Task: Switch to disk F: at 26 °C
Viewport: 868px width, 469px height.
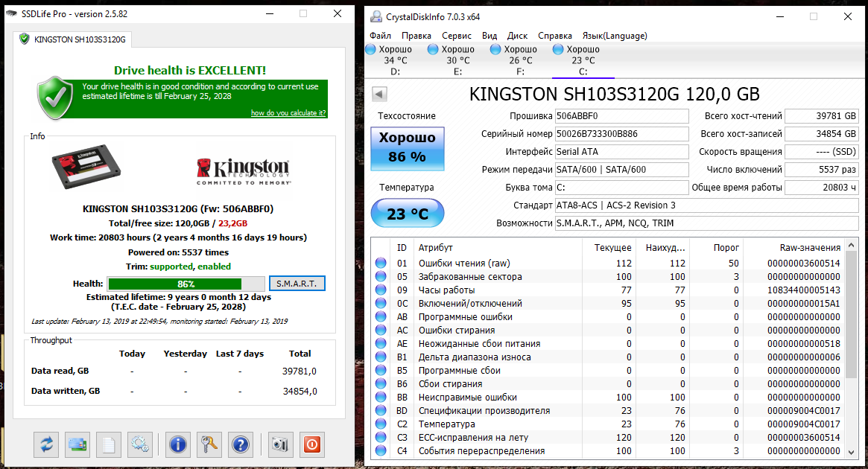Action: (x=520, y=60)
